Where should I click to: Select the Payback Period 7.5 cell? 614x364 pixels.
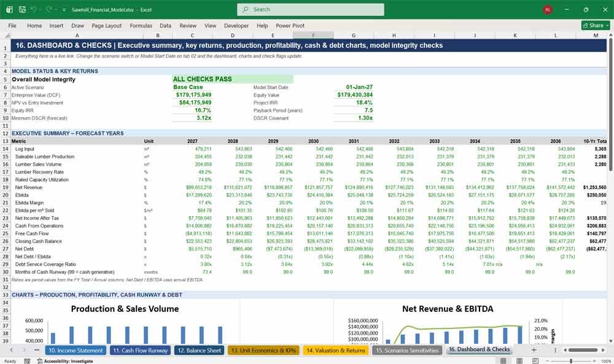pyautogui.click(x=354, y=110)
